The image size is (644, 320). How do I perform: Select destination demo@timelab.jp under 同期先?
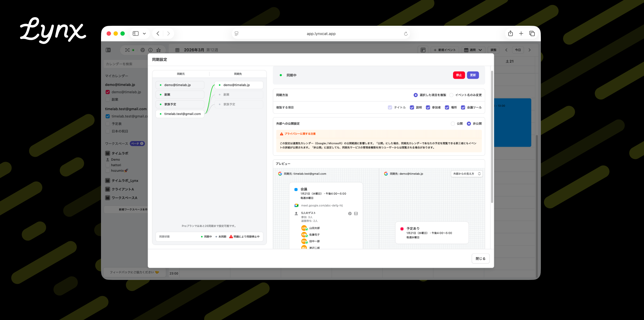239,85
